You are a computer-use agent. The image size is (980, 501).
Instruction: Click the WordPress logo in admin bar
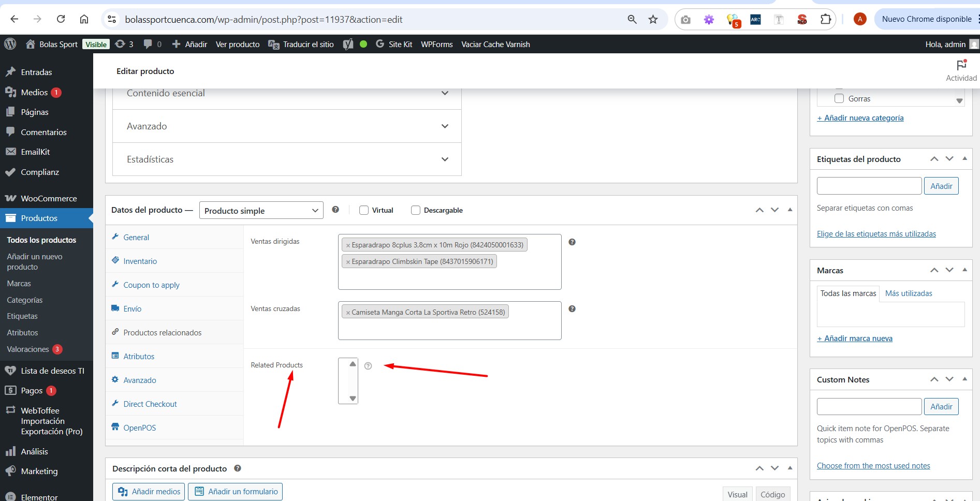pos(10,44)
